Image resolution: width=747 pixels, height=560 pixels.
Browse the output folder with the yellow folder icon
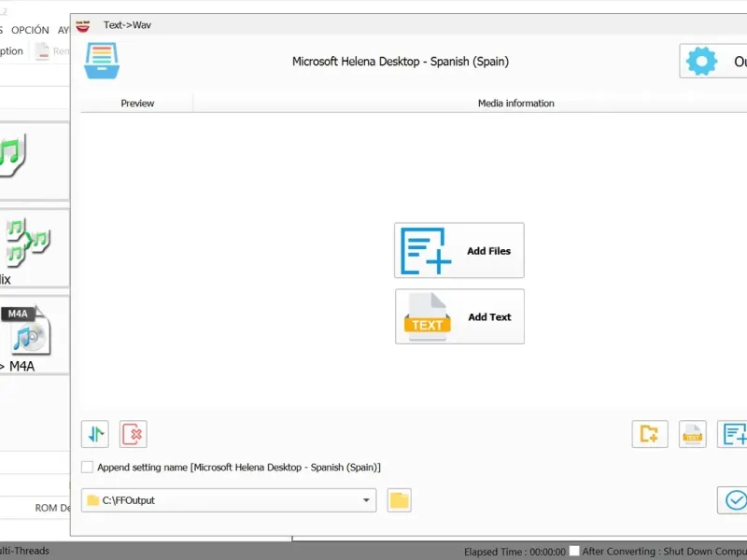[x=400, y=500]
